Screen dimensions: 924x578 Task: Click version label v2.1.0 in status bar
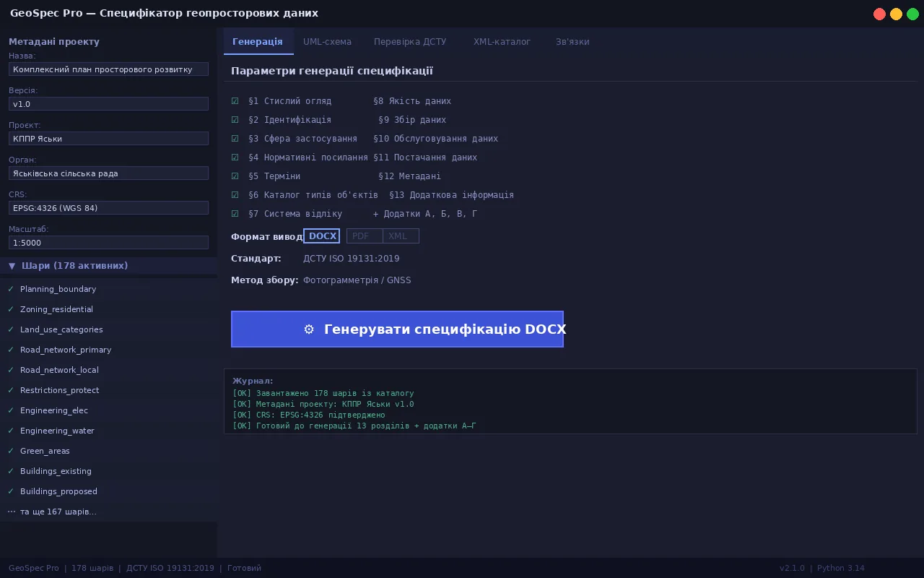point(793,568)
